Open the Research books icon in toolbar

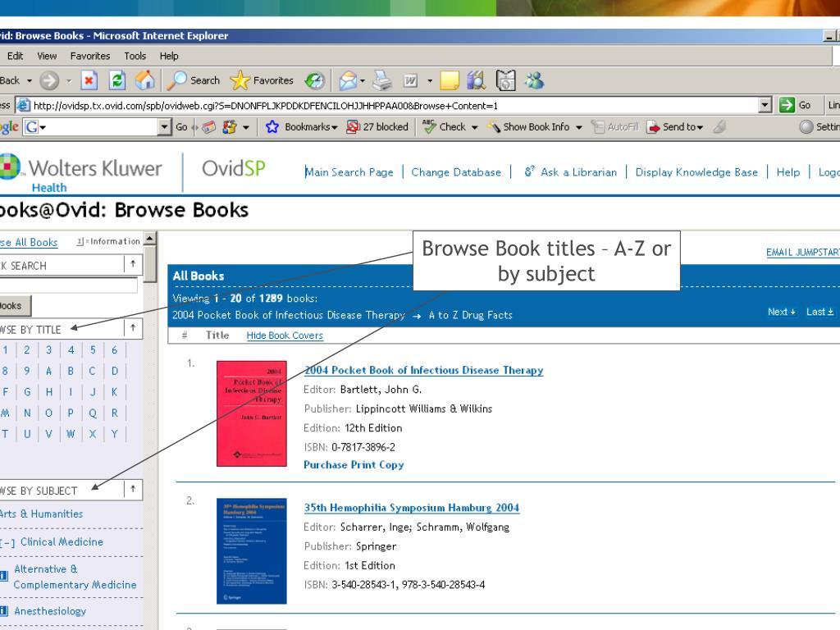(x=477, y=81)
